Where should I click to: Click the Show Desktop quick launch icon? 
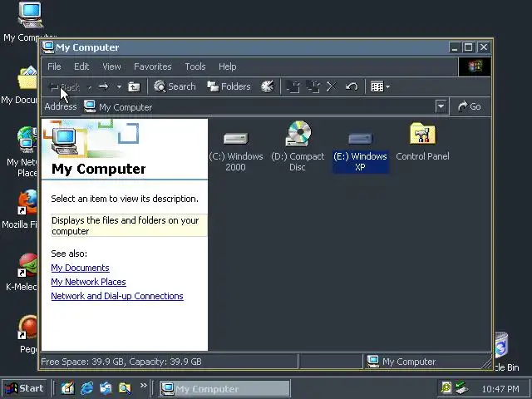(x=67, y=388)
